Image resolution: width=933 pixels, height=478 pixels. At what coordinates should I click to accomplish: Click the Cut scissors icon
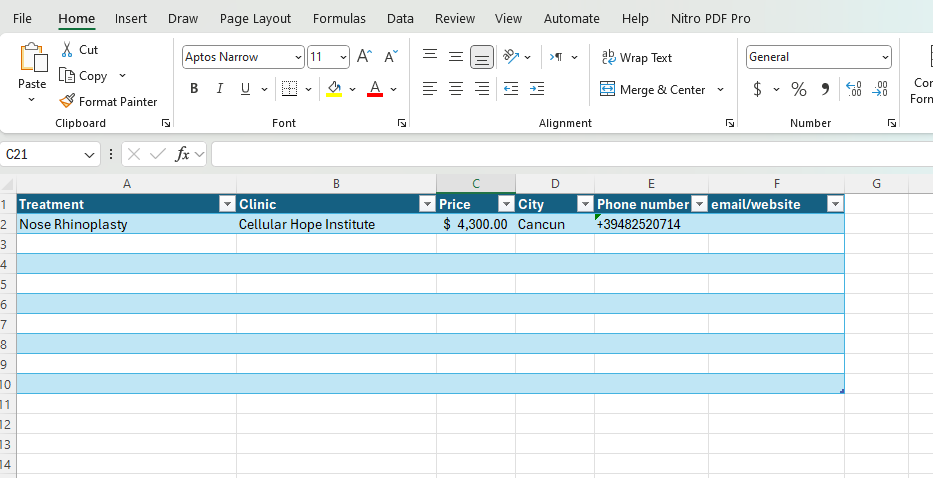pos(67,49)
